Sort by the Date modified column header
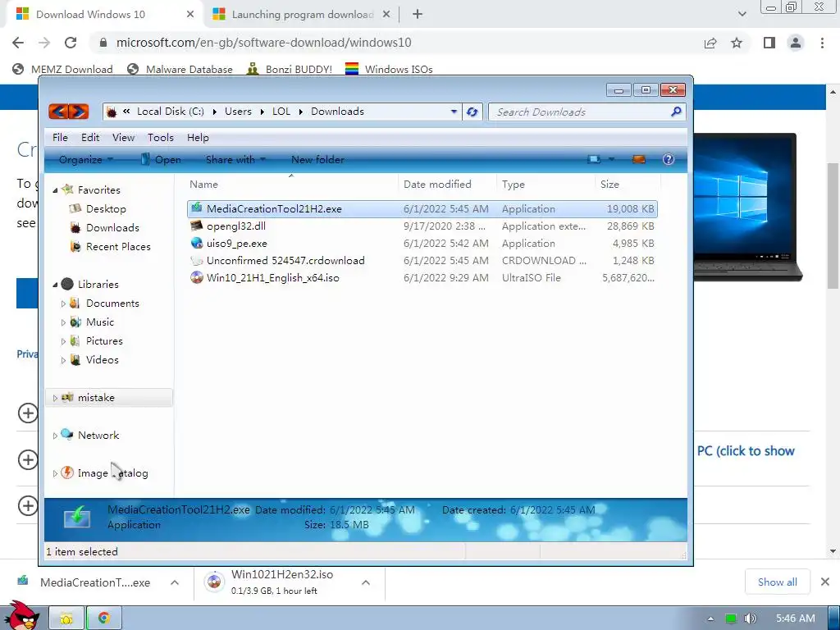 pos(437,185)
